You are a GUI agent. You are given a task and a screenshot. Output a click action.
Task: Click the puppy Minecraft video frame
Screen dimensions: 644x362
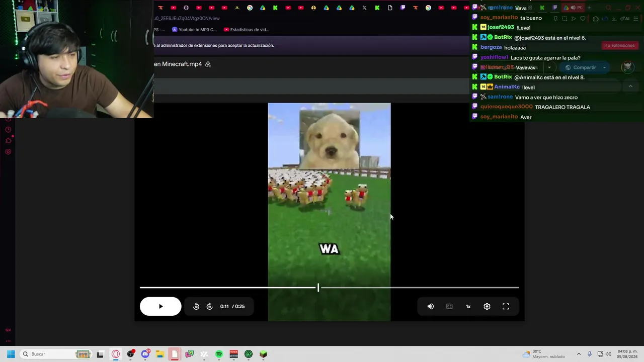tap(329, 212)
